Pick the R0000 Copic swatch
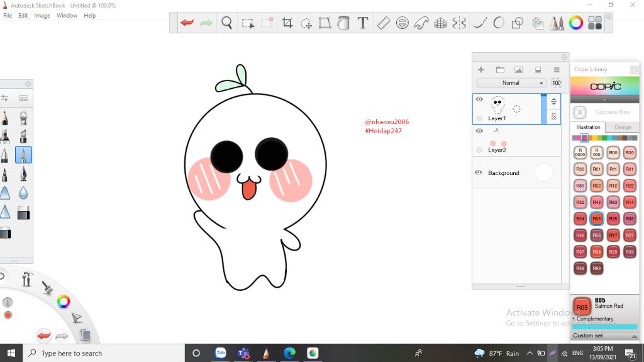The image size is (644, 362). (580, 152)
